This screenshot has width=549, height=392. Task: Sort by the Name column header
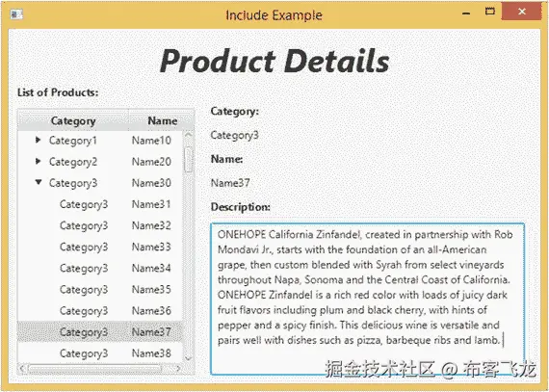click(162, 120)
